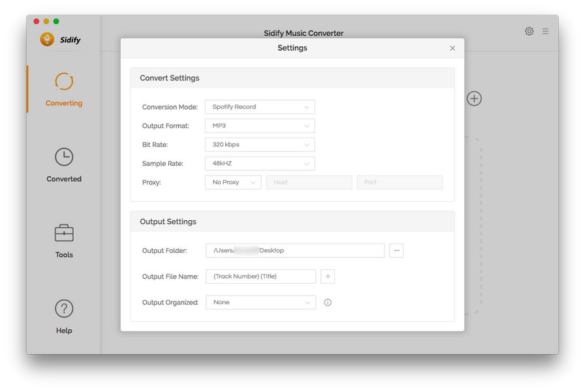
Task: Click the proxy Host input field
Action: click(309, 182)
